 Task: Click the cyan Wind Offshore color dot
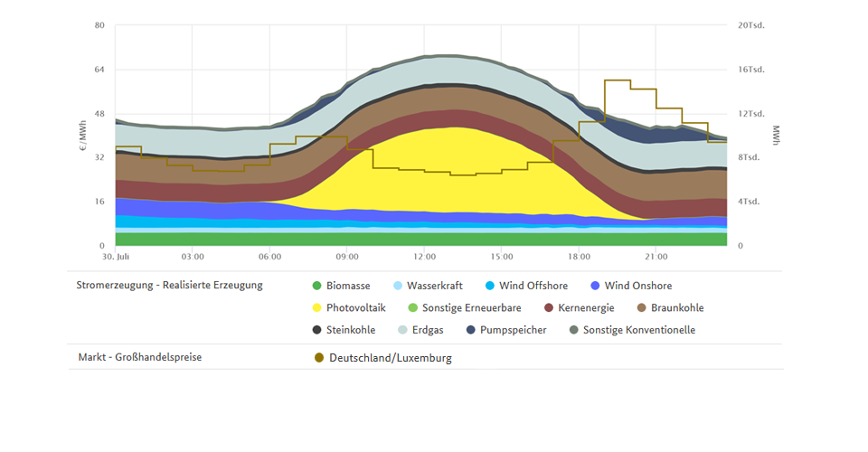pos(490,286)
